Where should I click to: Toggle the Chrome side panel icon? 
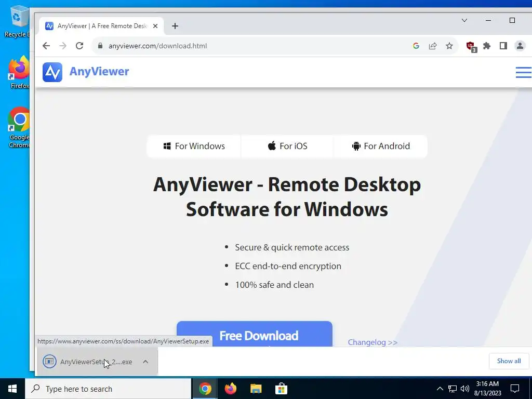tap(503, 46)
